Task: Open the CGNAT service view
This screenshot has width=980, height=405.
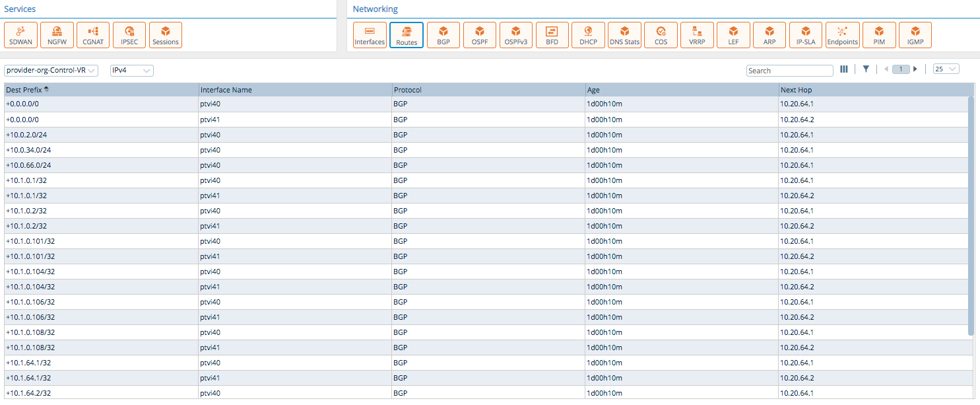Action: click(92, 34)
